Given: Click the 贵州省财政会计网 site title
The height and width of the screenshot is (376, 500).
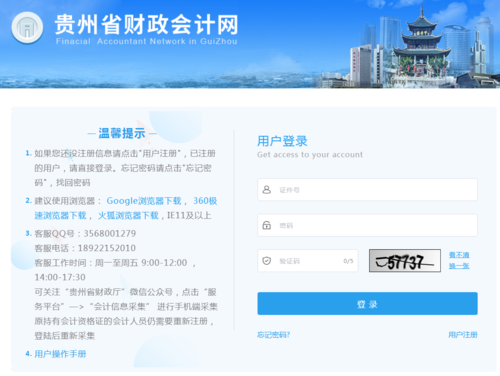Looking at the screenshot, I should pyautogui.click(x=146, y=25).
